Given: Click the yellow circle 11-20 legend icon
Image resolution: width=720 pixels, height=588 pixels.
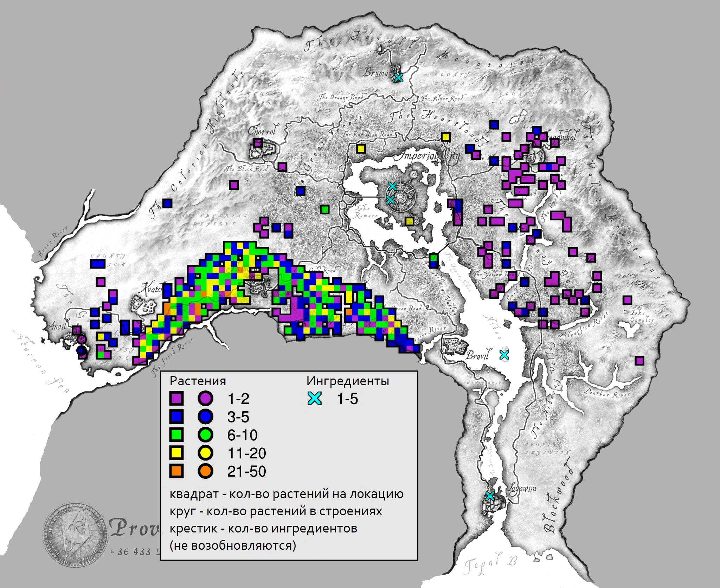Looking at the screenshot, I should click(x=206, y=453).
